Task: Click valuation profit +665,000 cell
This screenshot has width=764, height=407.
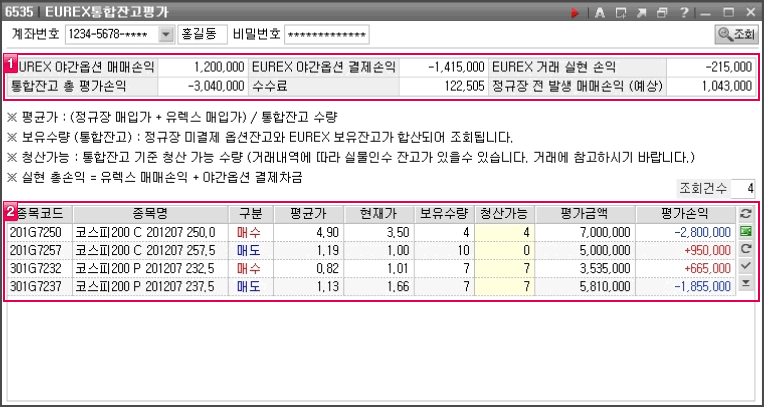Action: (x=686, y=268)
